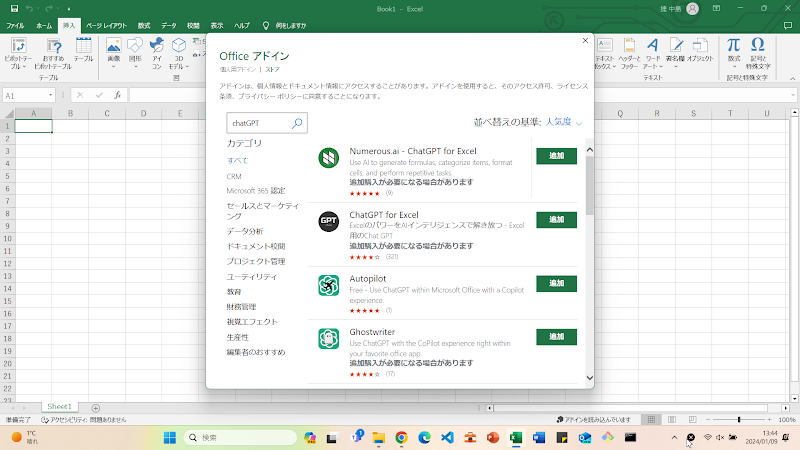800x450 pixels.
Task: Open Google Chrome from the taskbar
Action: [x=402, y=438]
